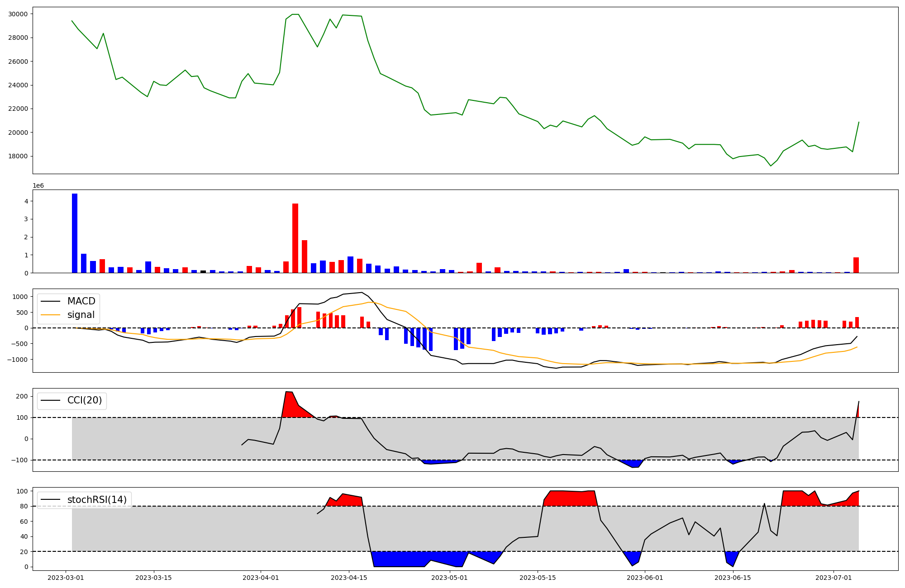Click the -100 label on CCI axis

[19, 460]
